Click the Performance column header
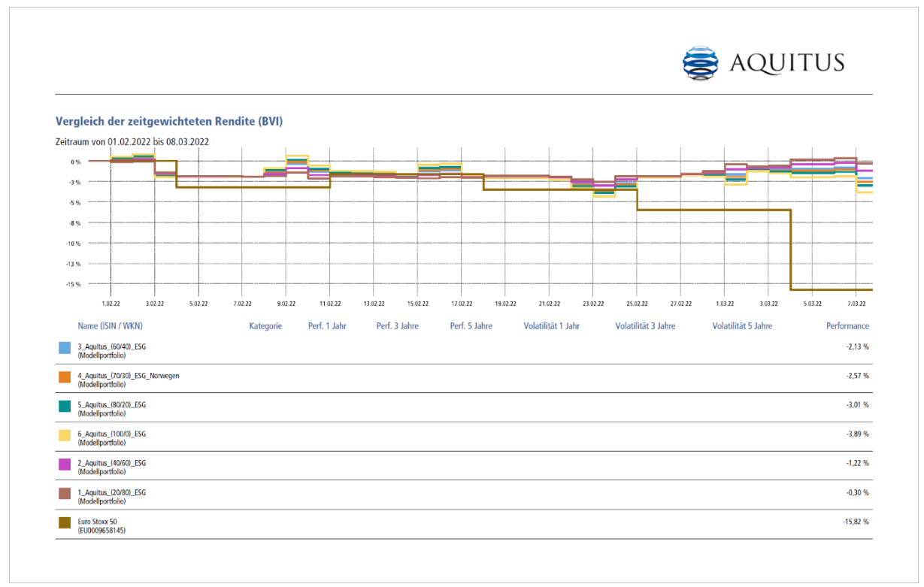This screenshot has height=587, width=924. point(847,326)
